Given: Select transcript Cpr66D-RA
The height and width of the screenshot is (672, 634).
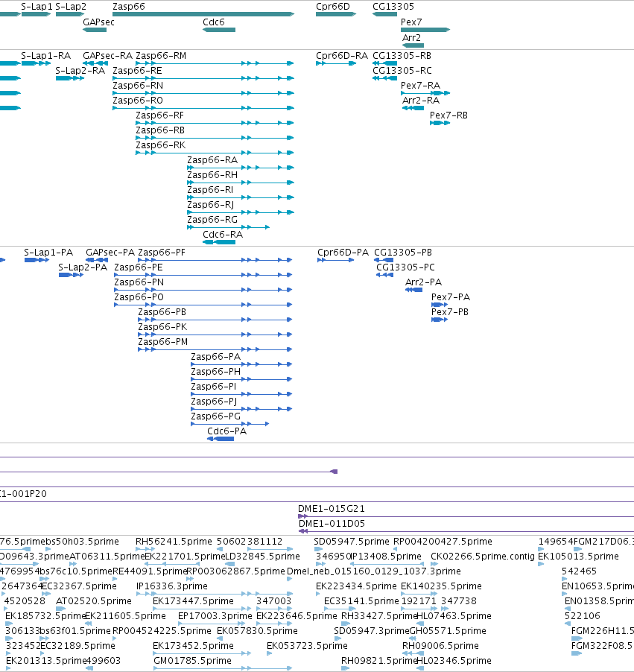Looking at the screenshot, I should [342, 56].
